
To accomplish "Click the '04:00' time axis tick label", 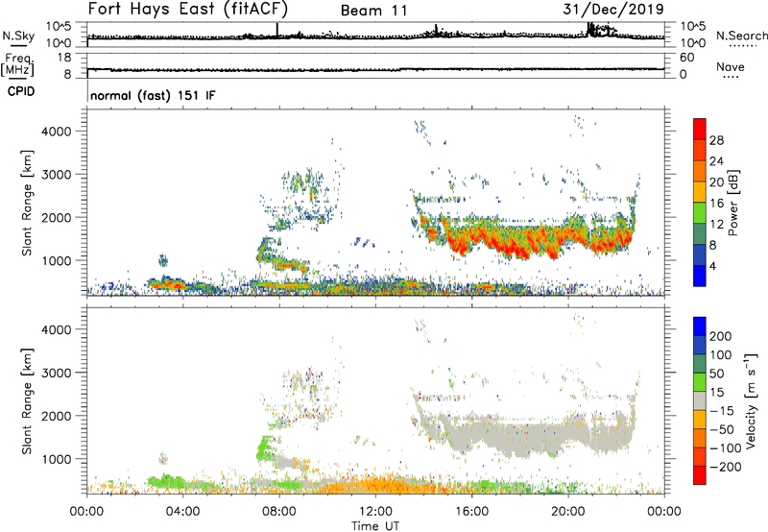I will click(182, 512).
